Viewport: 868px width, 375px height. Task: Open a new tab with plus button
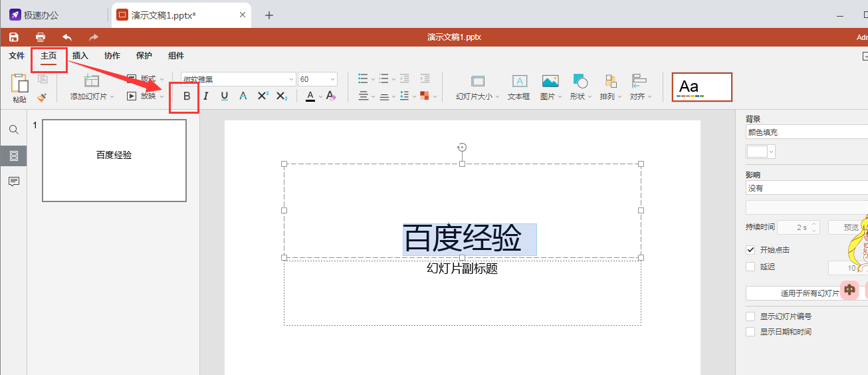click(269, 15)
